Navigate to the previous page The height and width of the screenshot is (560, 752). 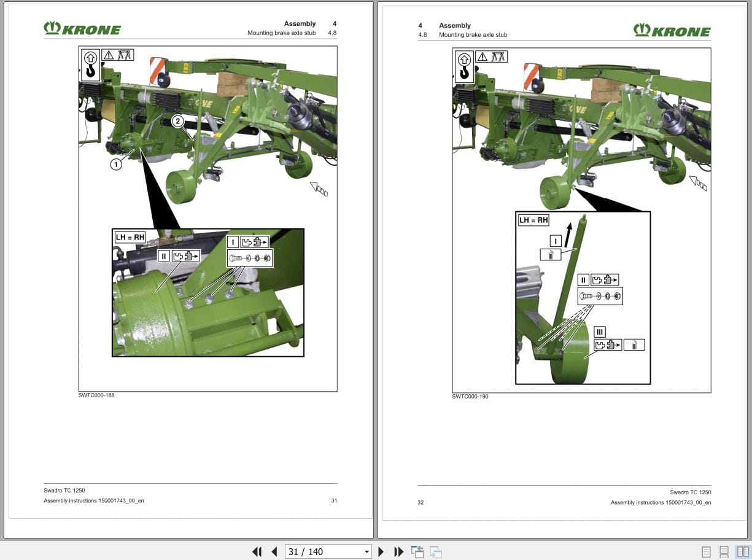(274, 551)
